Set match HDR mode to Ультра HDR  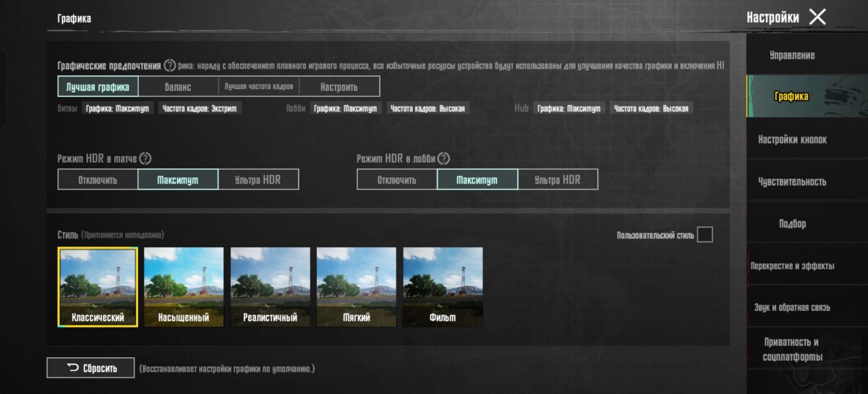(x=258, y=180)
